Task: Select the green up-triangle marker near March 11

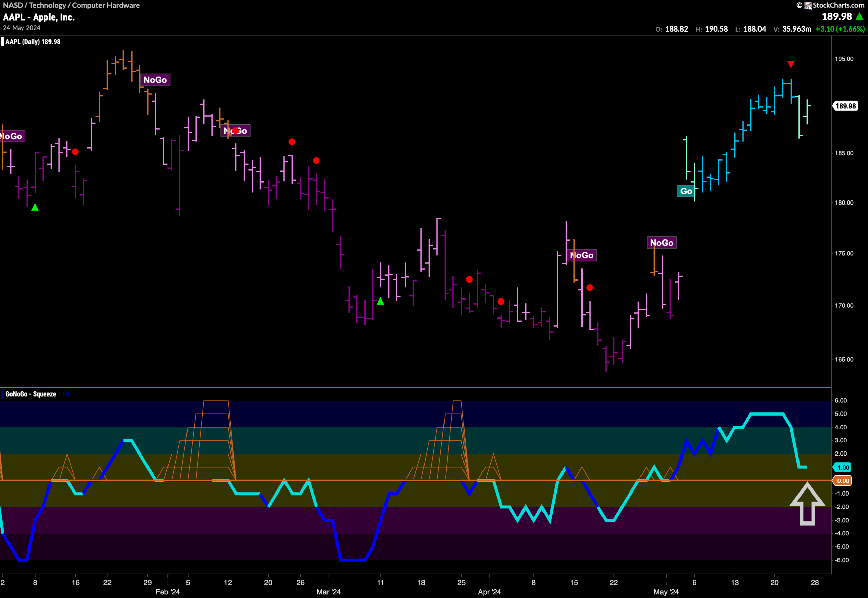Action: click(x=380, y=301)
